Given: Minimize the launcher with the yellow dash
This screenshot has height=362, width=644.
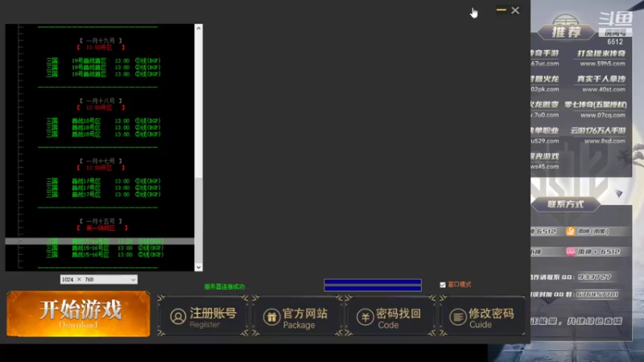Looking at the screenshot, I should tap(501, 10).
